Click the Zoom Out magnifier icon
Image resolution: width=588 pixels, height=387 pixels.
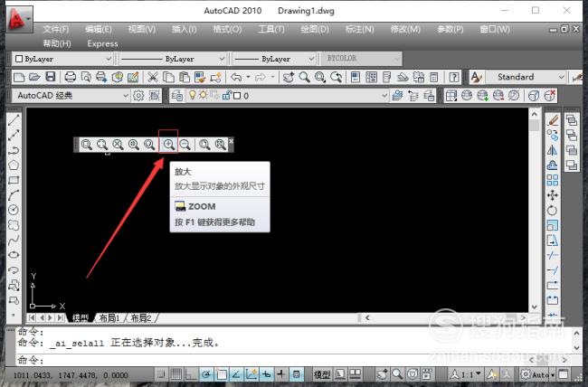(185, 145)
